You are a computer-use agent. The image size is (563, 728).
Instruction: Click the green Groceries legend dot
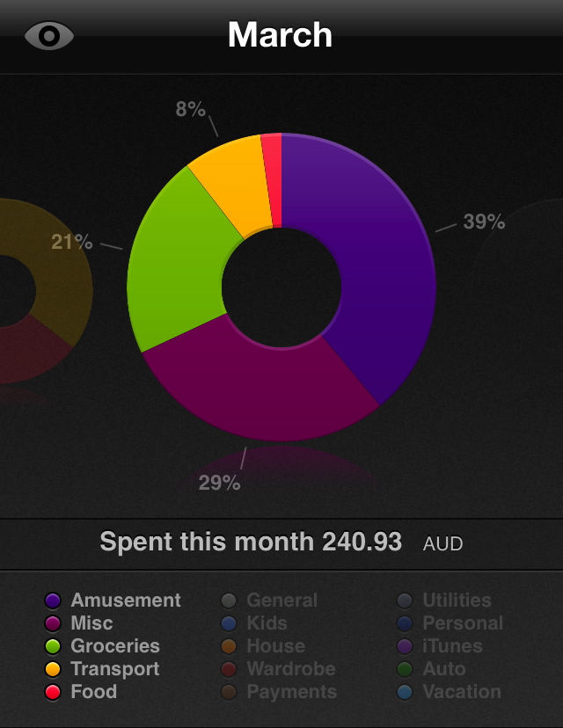[x=53, y=647]
